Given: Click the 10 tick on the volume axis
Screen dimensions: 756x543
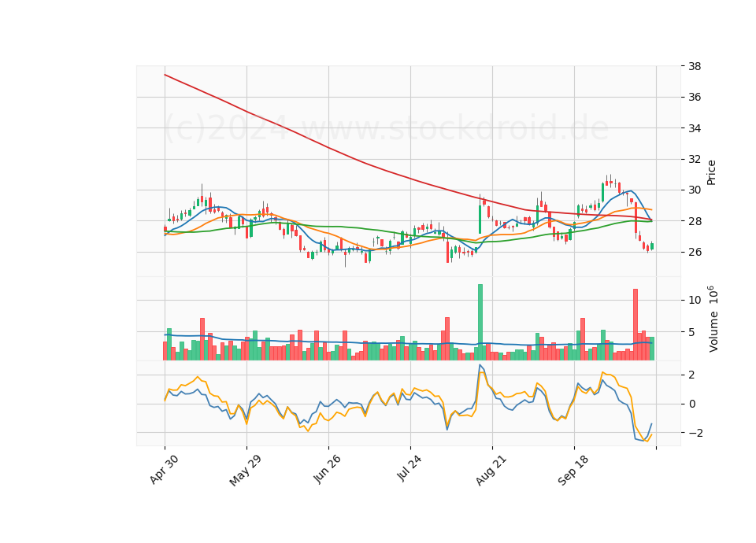Looking at the screenshot, I should click(695, 300).
